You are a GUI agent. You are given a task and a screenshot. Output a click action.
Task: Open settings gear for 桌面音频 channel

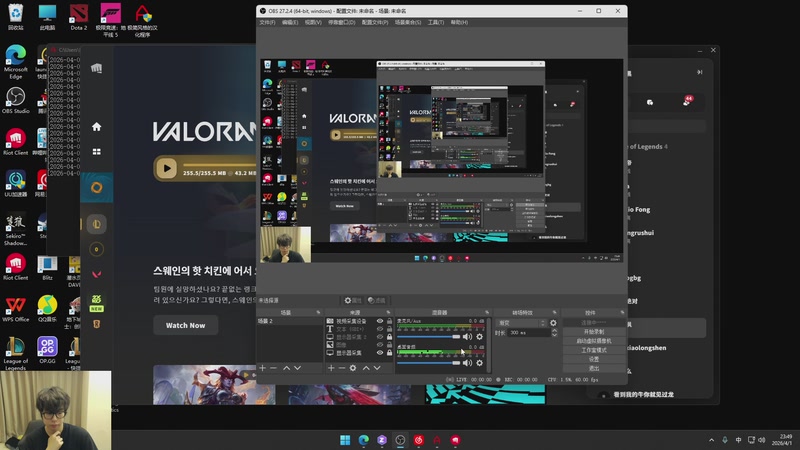point(480,363)
